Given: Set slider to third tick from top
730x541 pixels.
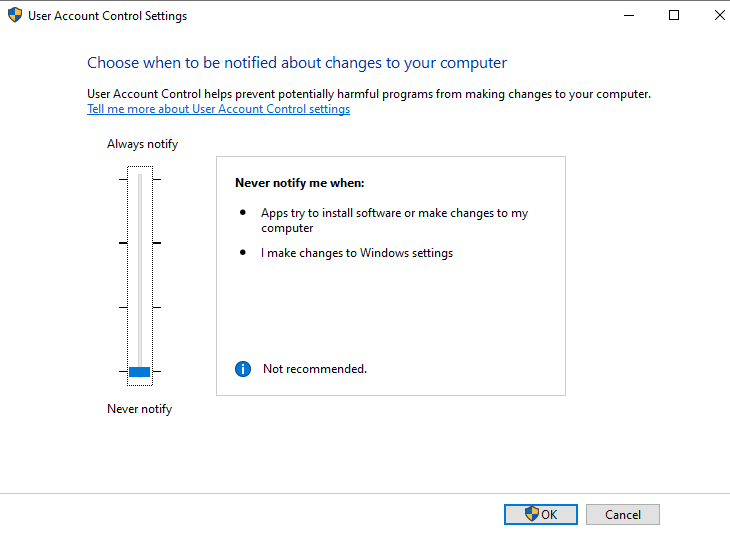Looking at the screenshot, I should coord(139,307).
